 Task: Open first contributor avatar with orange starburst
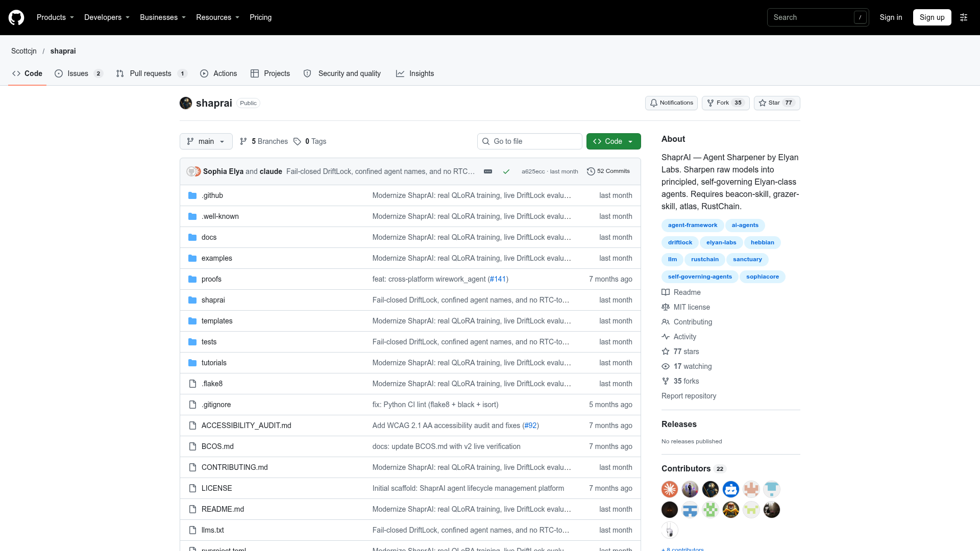tap(670, 489)
